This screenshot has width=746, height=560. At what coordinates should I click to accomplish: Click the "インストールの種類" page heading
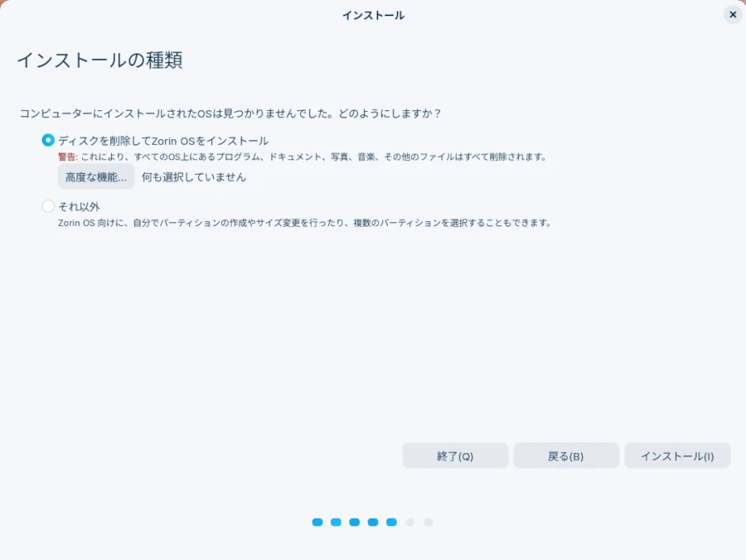tap(100, 60)
